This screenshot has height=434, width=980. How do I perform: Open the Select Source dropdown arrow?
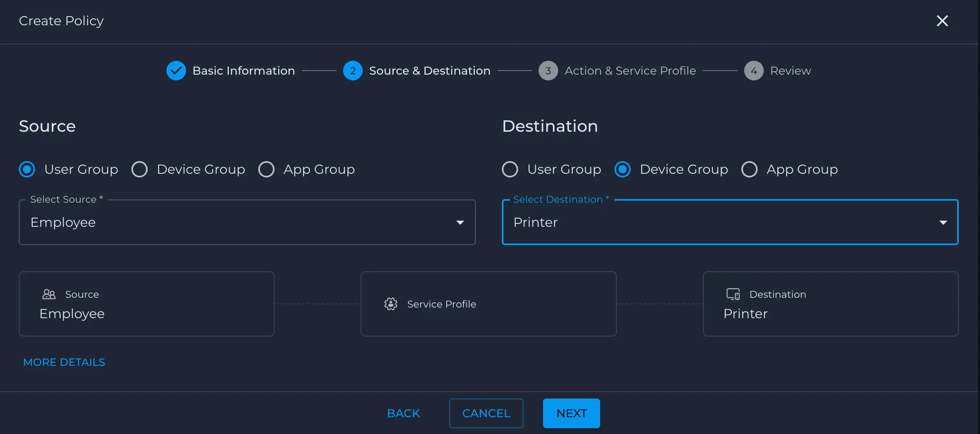(460, 223)
